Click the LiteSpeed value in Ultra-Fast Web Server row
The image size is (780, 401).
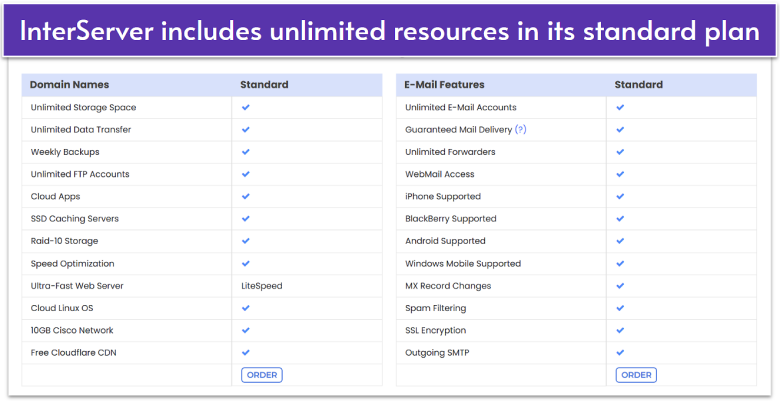tap(262, 286)
